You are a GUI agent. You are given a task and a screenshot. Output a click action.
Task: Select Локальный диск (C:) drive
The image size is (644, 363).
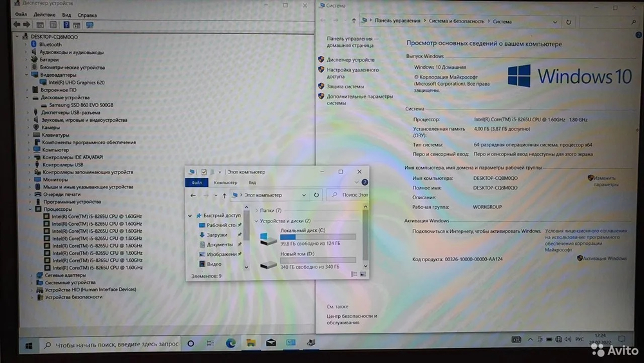pos(307,237)
